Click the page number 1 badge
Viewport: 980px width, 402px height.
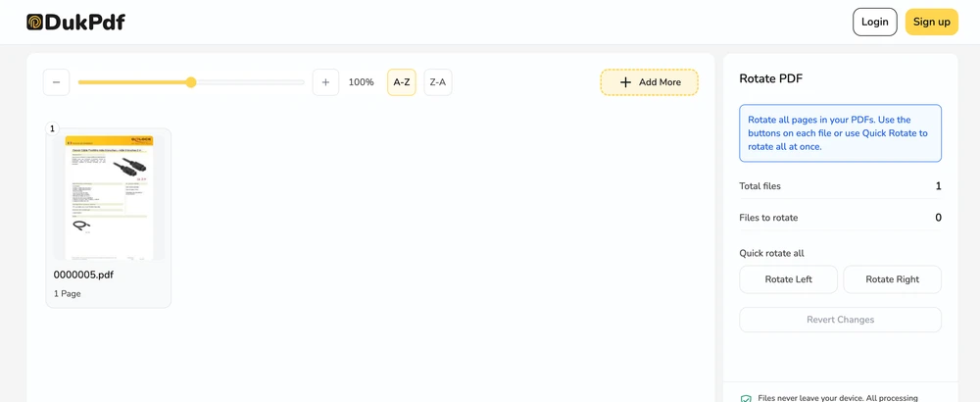tap(53, 128)
